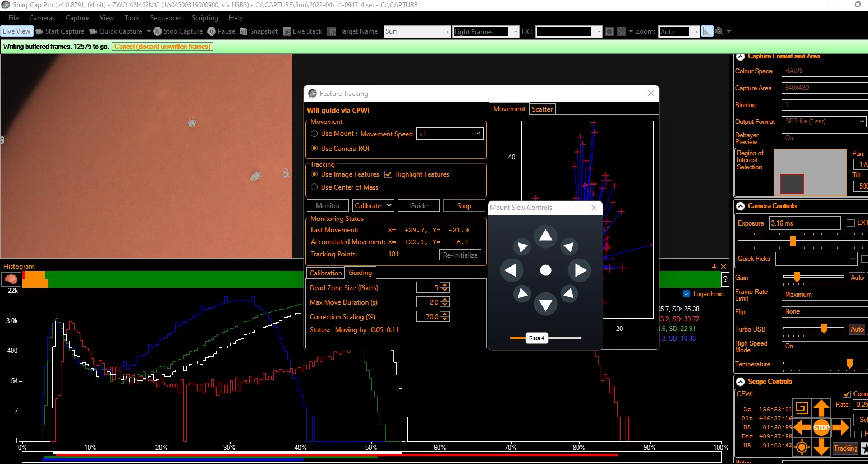Screen dimensions: 868x464
Task: Switch to the Calibration tab
Action: tap(325, 273)
